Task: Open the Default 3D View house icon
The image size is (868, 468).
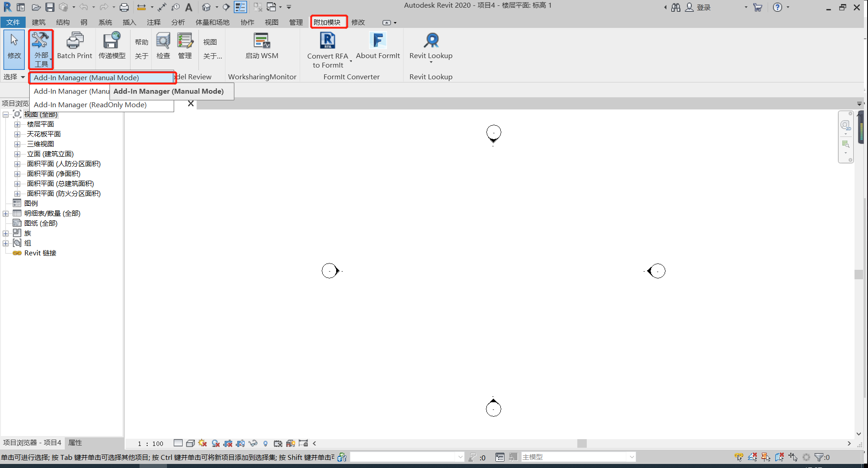Action: pyautogui.click(x=206, y=7)
